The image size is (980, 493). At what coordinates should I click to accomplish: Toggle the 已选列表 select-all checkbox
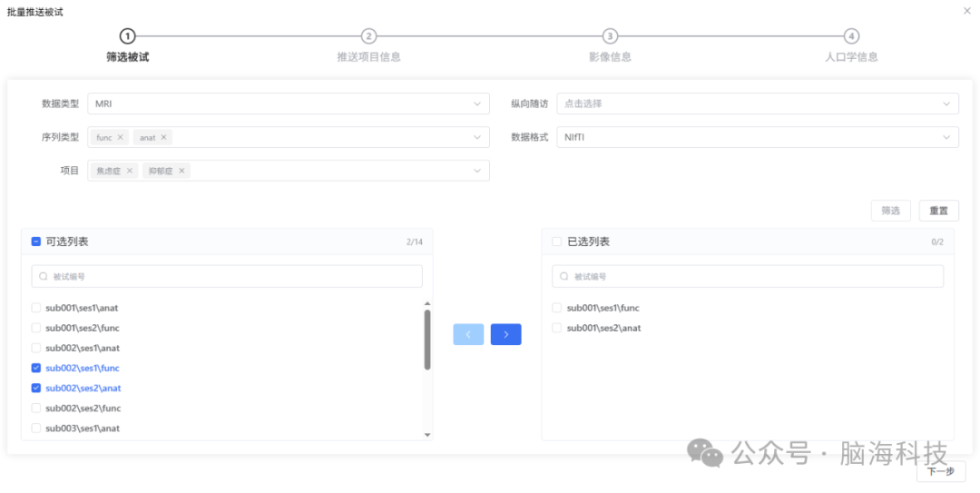(x=557, y=242)
